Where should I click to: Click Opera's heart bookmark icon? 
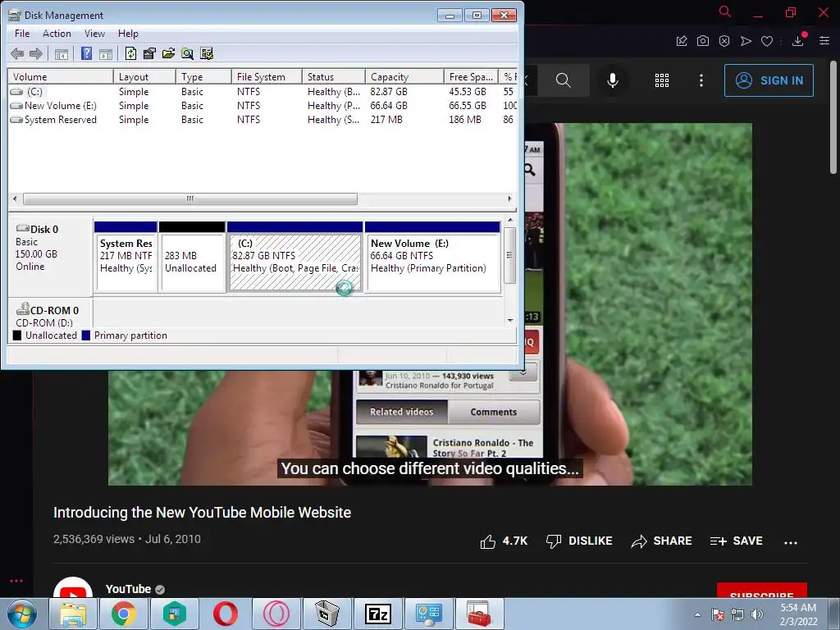767,41
